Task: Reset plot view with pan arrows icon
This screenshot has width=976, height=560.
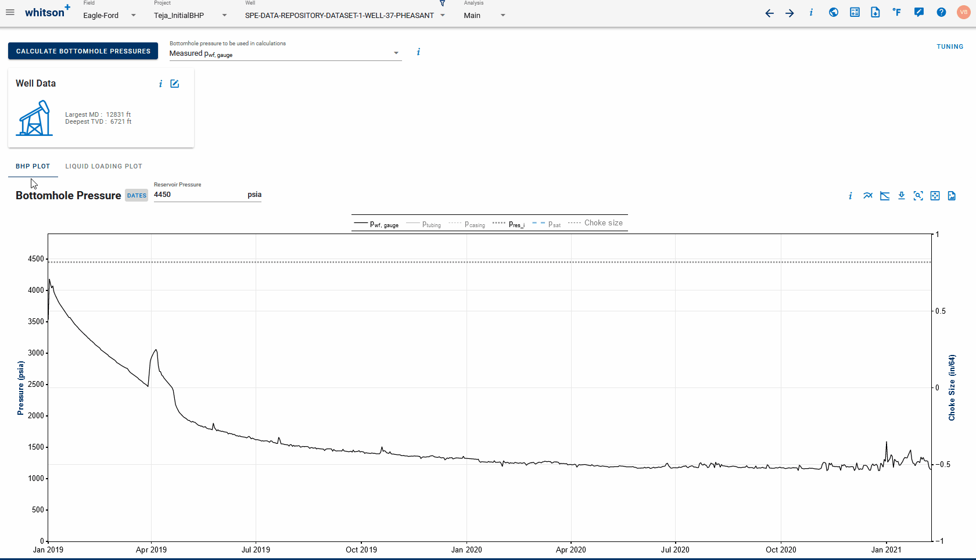Action: click(x=935, y=196)
